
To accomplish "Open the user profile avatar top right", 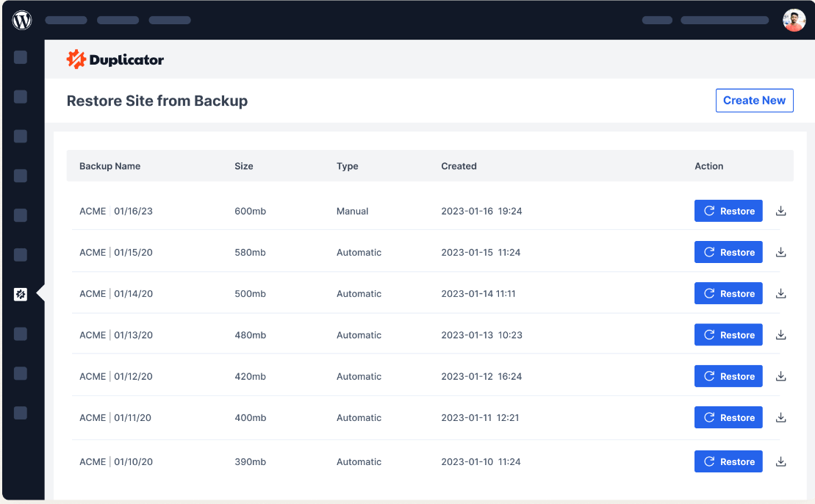I will (x=794, y=20).
